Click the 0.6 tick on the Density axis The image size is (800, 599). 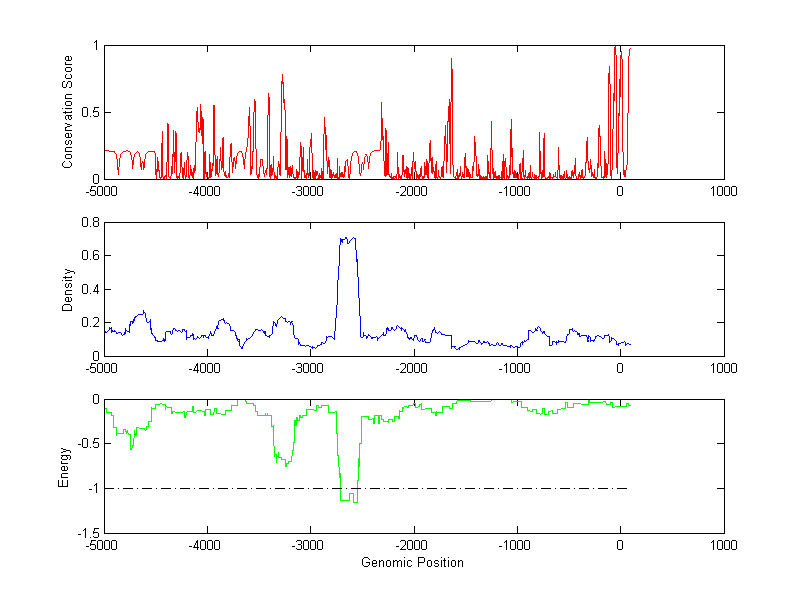(x=89, y=255)
